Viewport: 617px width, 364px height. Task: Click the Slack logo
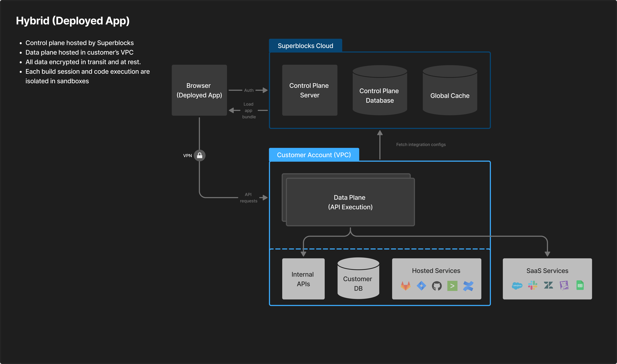pos(533,285)
